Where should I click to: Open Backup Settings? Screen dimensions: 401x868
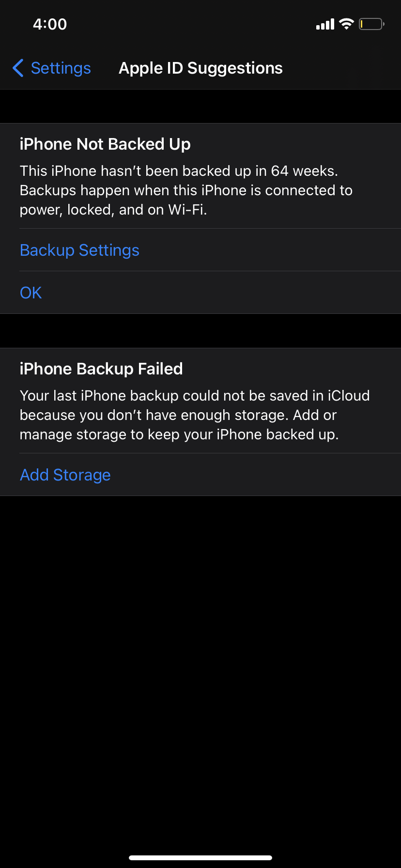(79, 250)
